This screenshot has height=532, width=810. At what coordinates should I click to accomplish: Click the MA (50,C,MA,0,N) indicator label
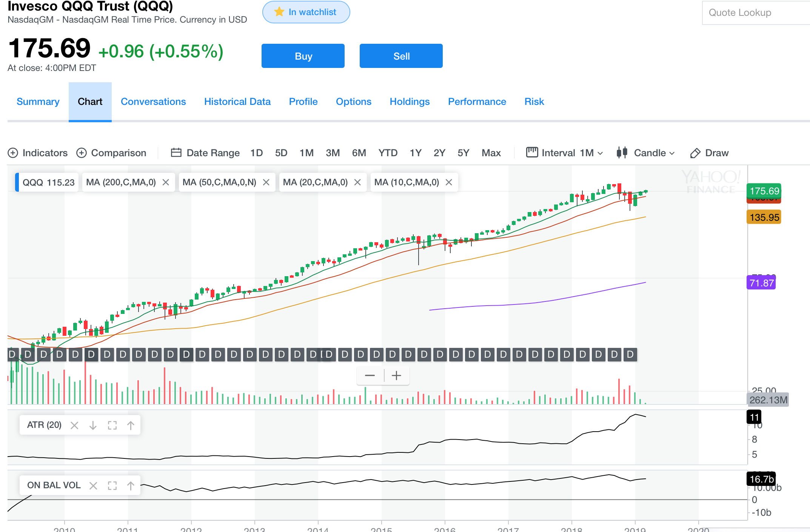pos(219,182)
